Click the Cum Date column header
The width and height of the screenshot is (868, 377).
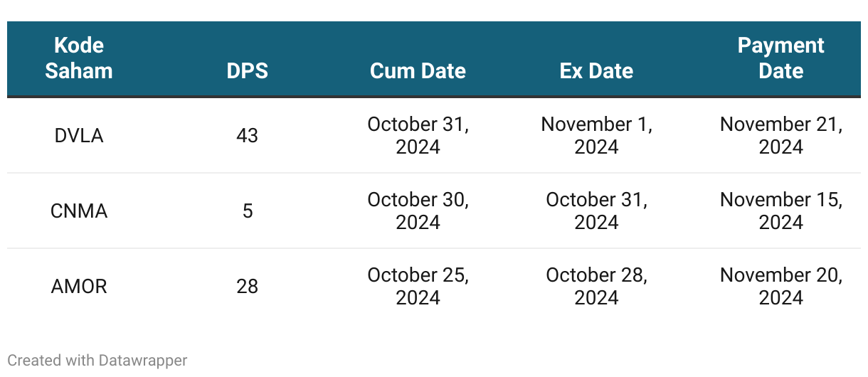(418, 71)
